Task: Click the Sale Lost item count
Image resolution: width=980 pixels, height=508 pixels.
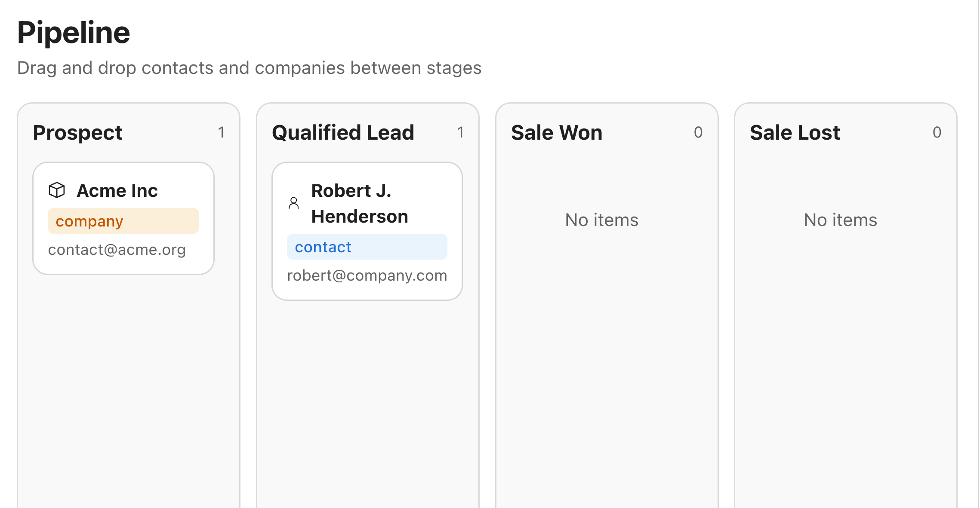Action: click(x=937, y=132)
